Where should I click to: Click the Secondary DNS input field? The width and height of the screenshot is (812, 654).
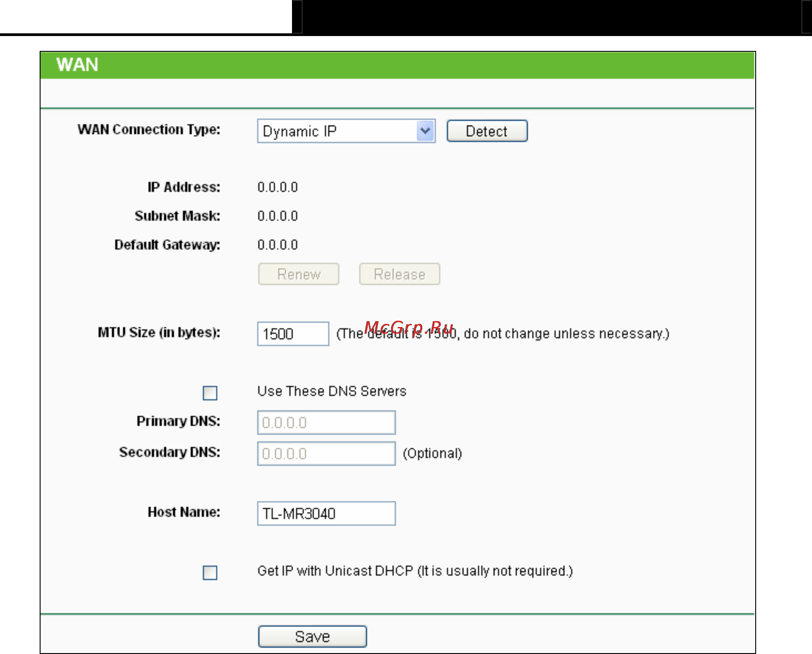(327, 454)
